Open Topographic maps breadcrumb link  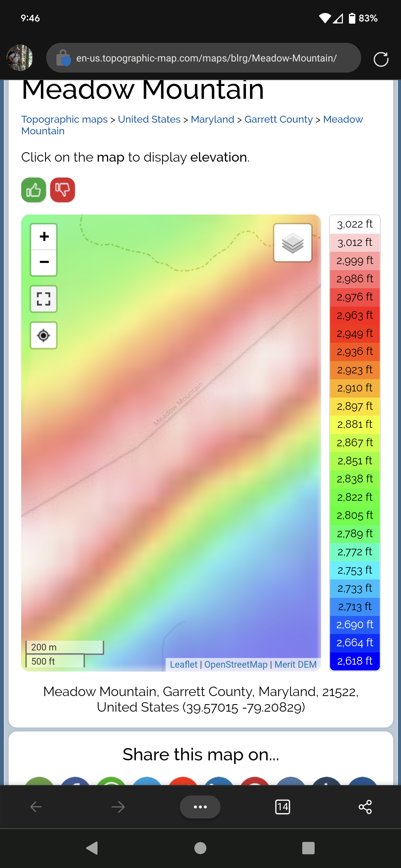(64, 119)
